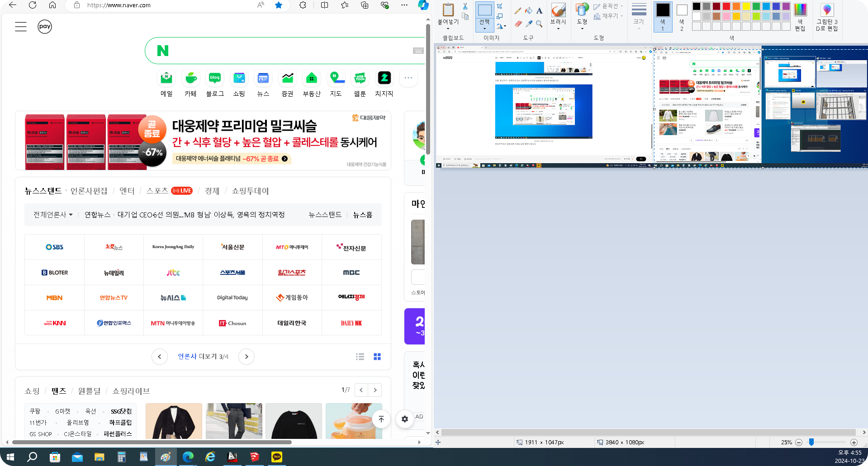The image size is (868, 466).
Task: Open Chzzk (치지직) shortcut
Action: pos(384,84)
